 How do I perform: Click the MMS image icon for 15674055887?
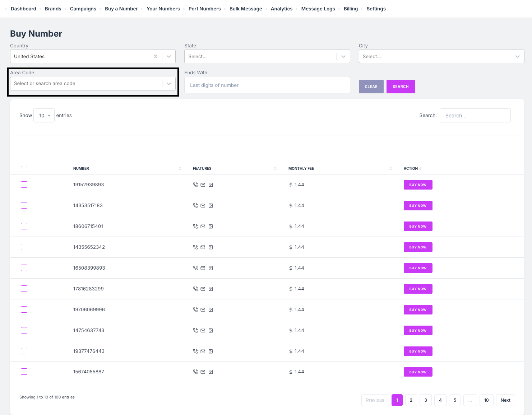(x=211, y=372)
